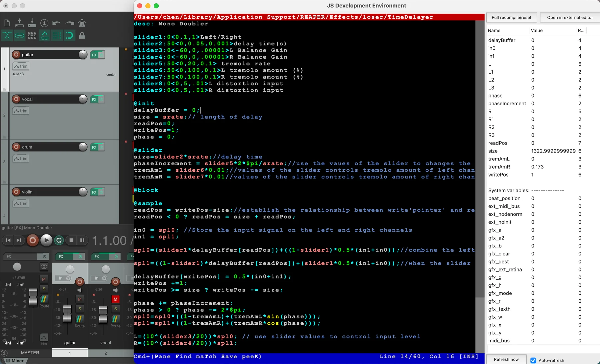600x364 pixels.
Task: Open master trim envelope button in mixer
Action: point(44,338)
